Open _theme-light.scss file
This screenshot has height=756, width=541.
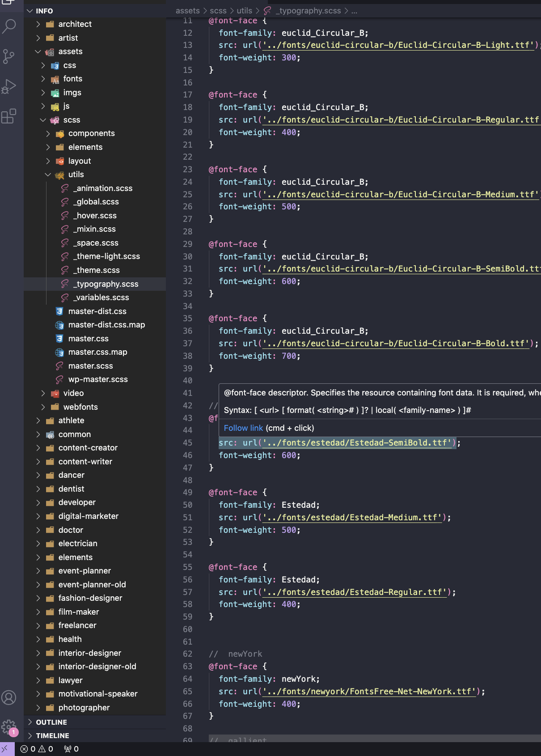click(106, 256)
